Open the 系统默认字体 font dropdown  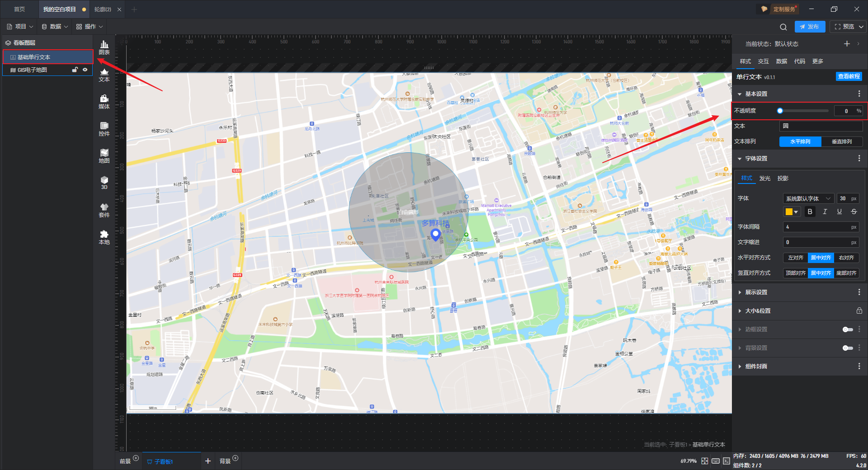[x=808, y=198]
